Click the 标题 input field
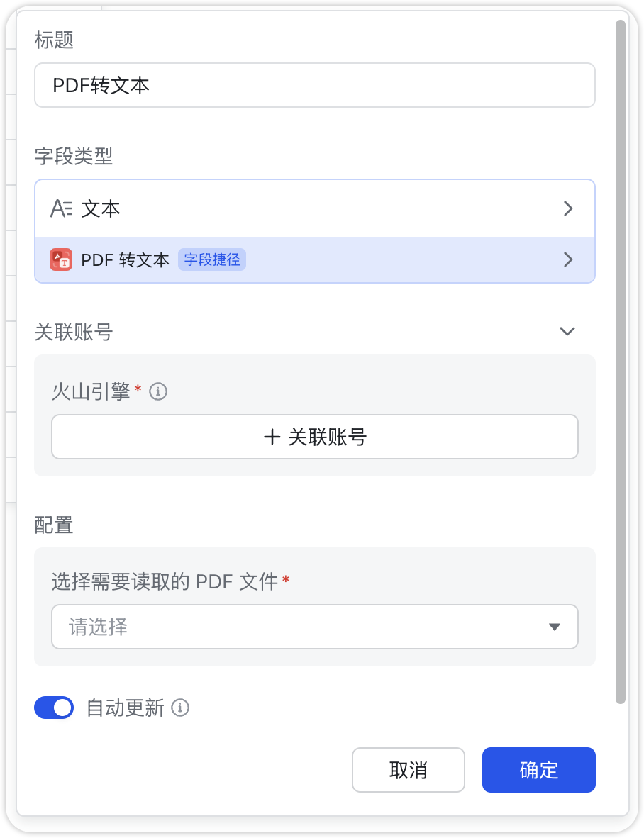644x838 pixels. [x=314, y=86]
